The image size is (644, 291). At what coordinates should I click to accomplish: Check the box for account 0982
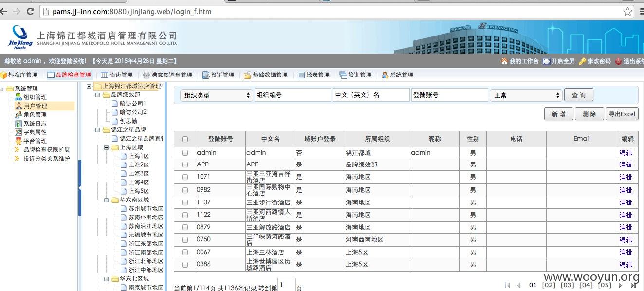(x=185, y=190)
